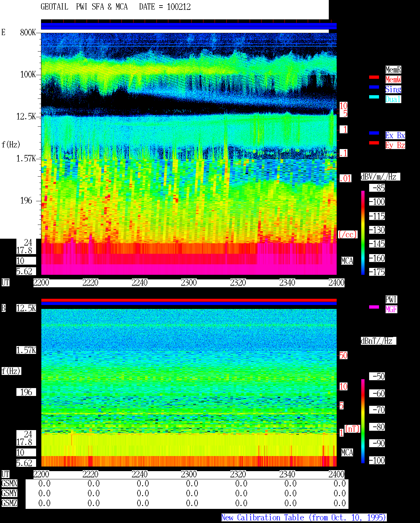Click the 100K frequency axis label
This screenshot has height=523, width=420.
pos(28,74)
